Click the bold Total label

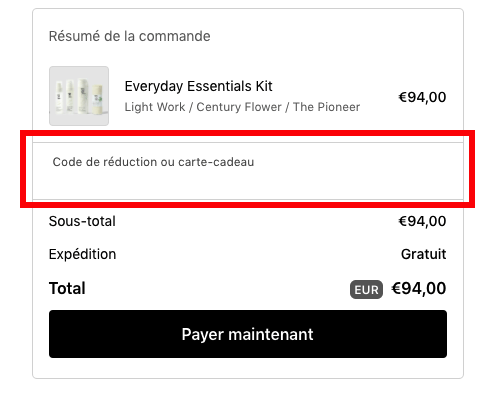click(67, 288)
